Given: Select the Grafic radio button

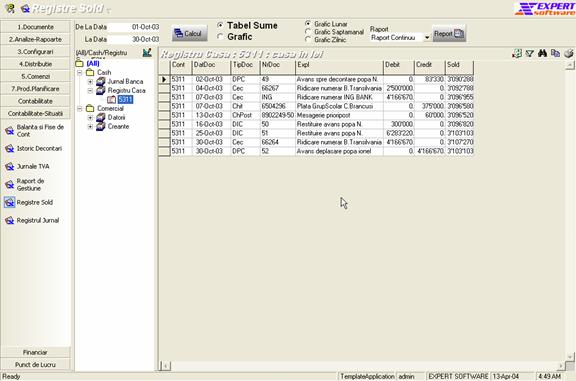Looking at the screenshot, I should (x=220, y=36).
